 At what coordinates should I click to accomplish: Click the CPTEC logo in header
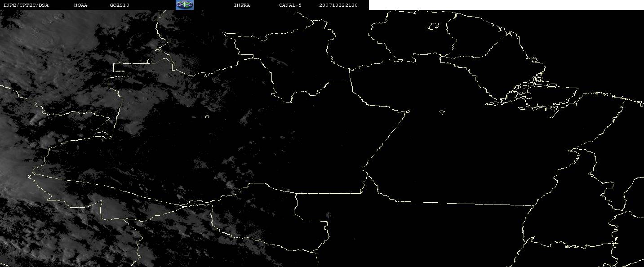coord(185,4)
